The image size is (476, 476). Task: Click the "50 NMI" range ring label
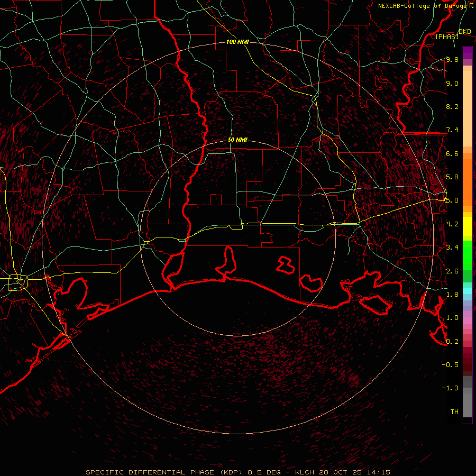pyautogui.click(x=237, y=140)
